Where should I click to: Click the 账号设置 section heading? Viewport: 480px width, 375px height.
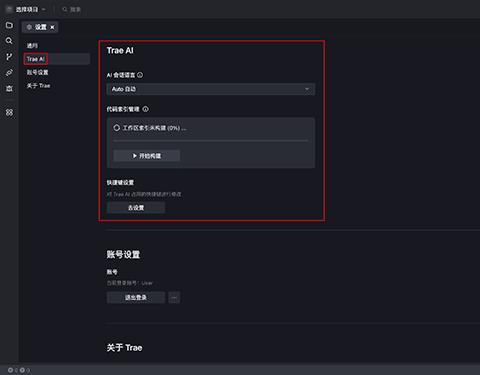pos(123,255)
